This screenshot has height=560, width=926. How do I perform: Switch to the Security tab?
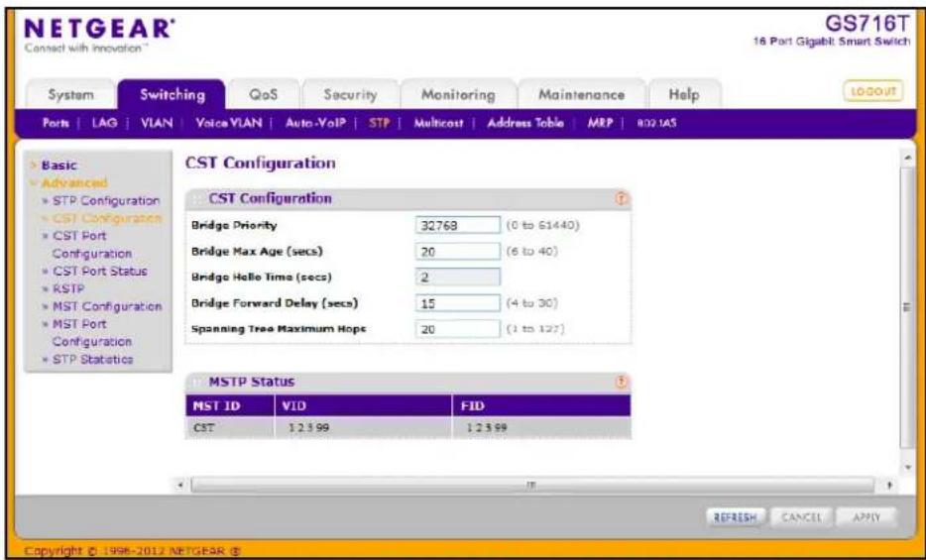(x=350, y=94)
